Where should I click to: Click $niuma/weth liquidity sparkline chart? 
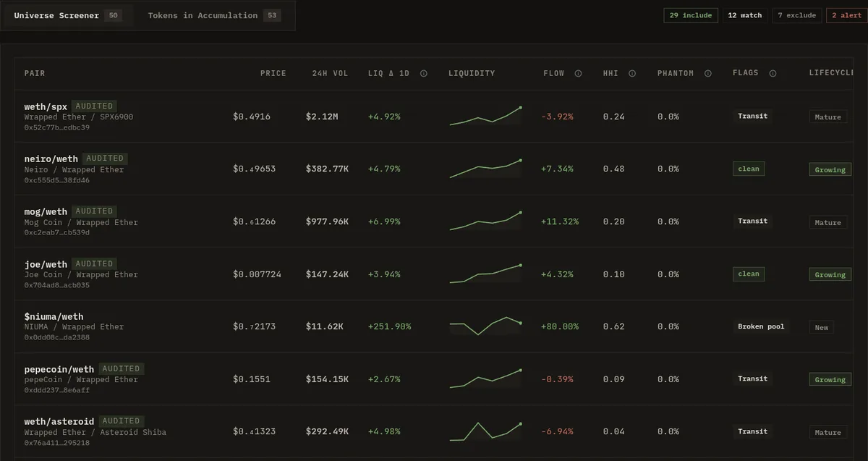pyautogui.click(x=485, y=326)
